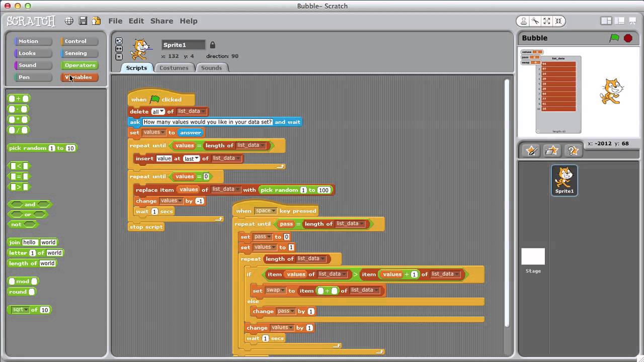Open the Edit menu

pos(136,21)
